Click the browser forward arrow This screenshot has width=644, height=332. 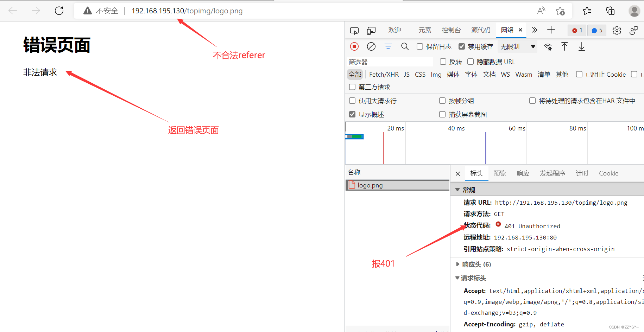pos(36,11)
